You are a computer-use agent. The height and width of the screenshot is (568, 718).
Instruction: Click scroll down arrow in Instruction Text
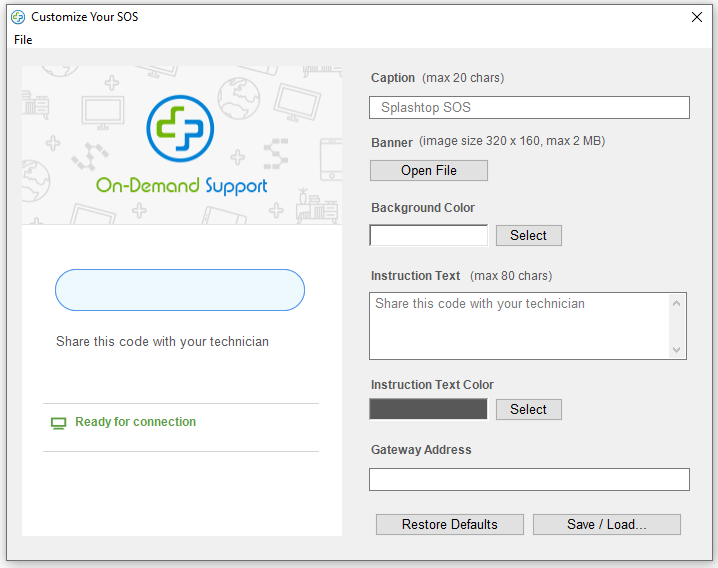(676, 350)
